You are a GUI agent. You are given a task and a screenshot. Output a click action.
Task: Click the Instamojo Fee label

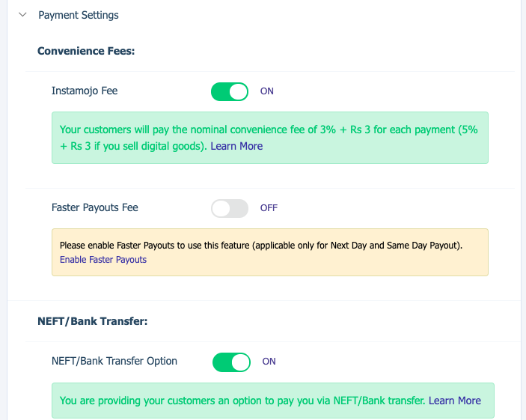85,91
